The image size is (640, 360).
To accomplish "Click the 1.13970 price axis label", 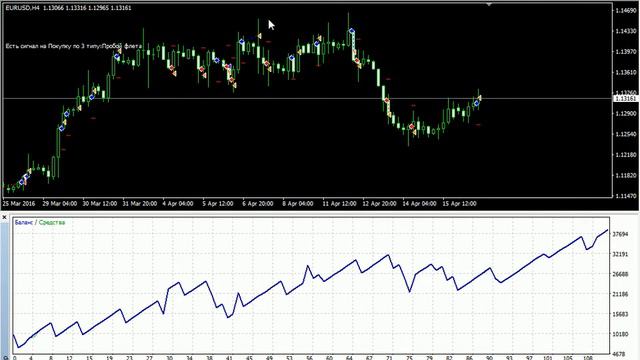I will tap(626, 52).
